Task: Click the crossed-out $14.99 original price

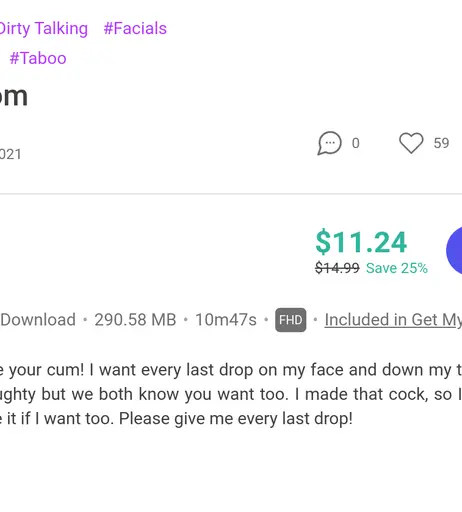Action: point(337,268)
